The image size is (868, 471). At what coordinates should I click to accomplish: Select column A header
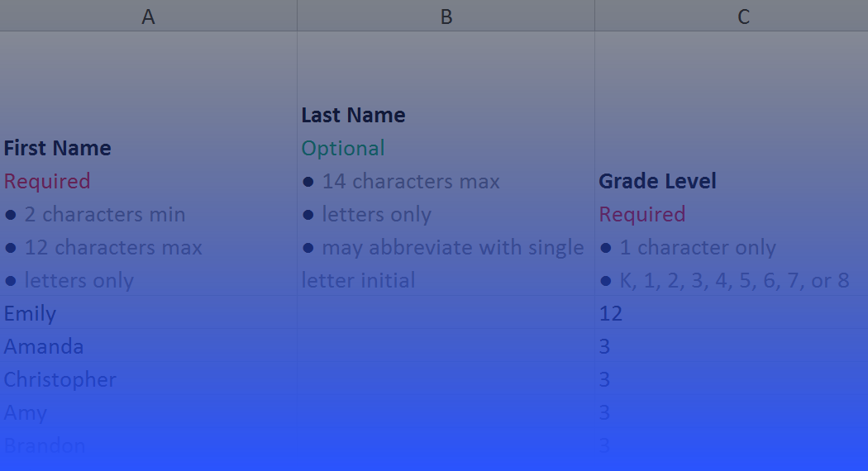148,16
